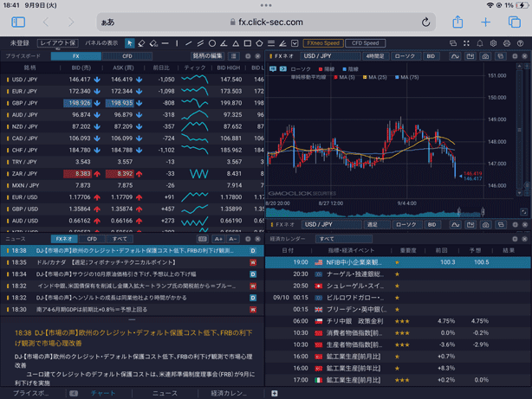Screen dimensions: 532x399
Task: Click Safari page reload icon
Action: click(425, 23)
